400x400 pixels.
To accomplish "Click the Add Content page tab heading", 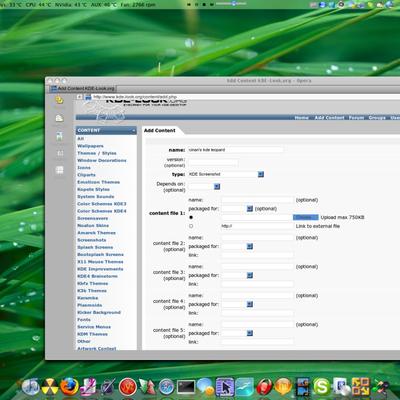I will coord(160,130).
